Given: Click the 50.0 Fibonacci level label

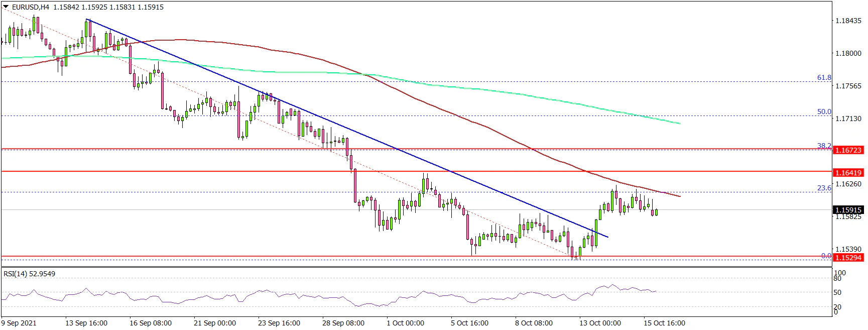Looking at the screenshot, I should (x=824, y=112).
